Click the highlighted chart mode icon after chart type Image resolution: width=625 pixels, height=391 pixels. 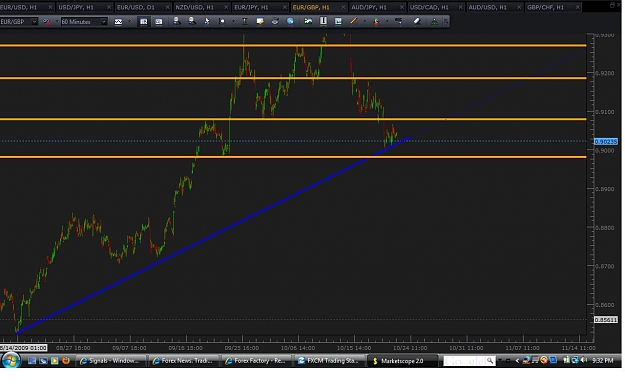(x=143, y=22)
